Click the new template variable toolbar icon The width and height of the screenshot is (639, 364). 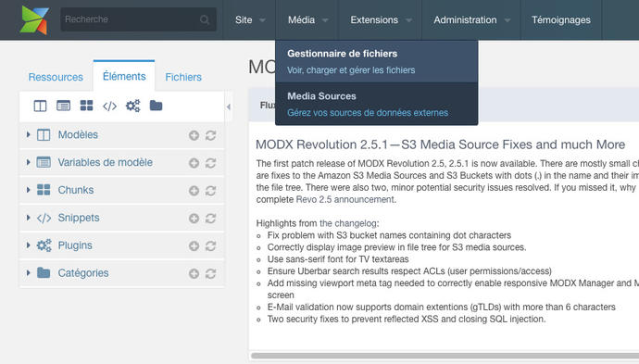click(x=63, y=106)
